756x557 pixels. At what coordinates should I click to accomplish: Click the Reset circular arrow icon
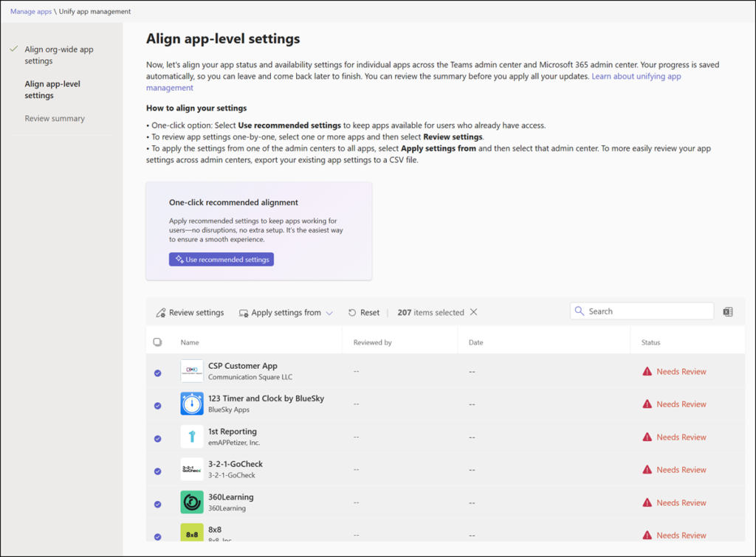click(352, 313)
